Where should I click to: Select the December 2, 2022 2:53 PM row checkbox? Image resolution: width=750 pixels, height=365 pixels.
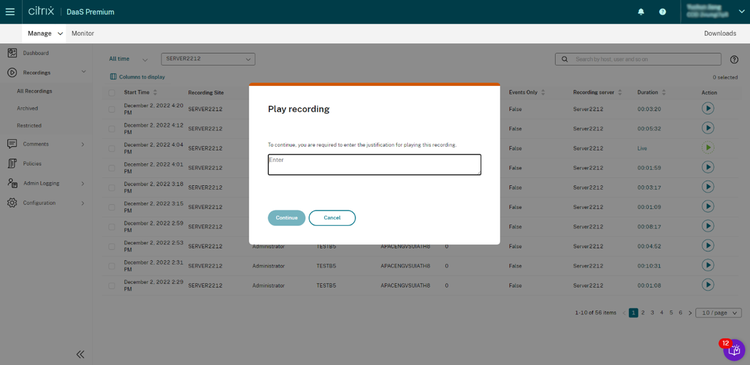click(x=111, y=246)
